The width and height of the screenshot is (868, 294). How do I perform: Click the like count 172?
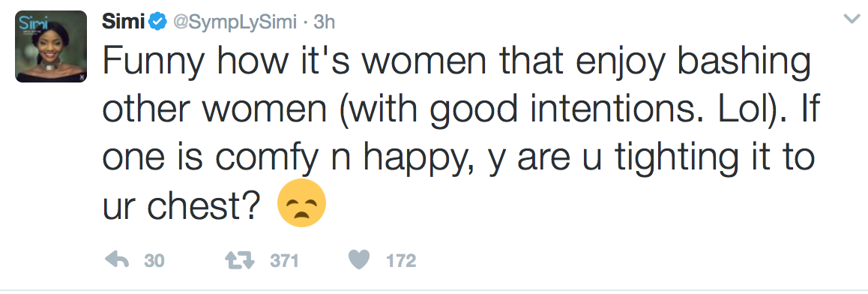coord(401,261)
